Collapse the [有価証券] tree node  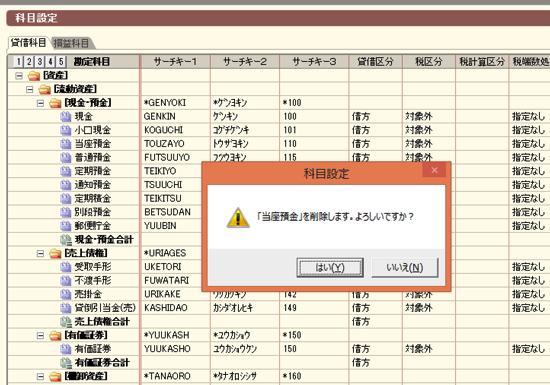pos(40,336)
